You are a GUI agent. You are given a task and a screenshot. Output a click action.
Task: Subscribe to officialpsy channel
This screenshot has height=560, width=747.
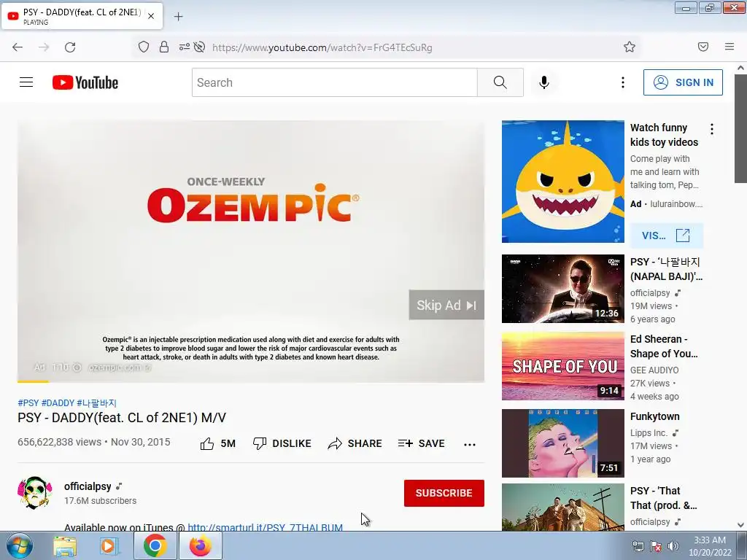(444, 493)
